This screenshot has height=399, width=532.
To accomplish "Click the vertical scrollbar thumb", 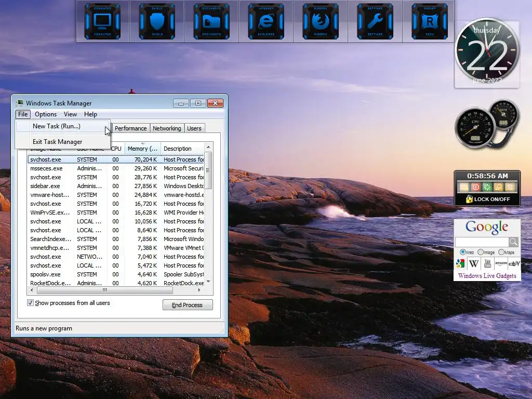I will click(208, 170).
